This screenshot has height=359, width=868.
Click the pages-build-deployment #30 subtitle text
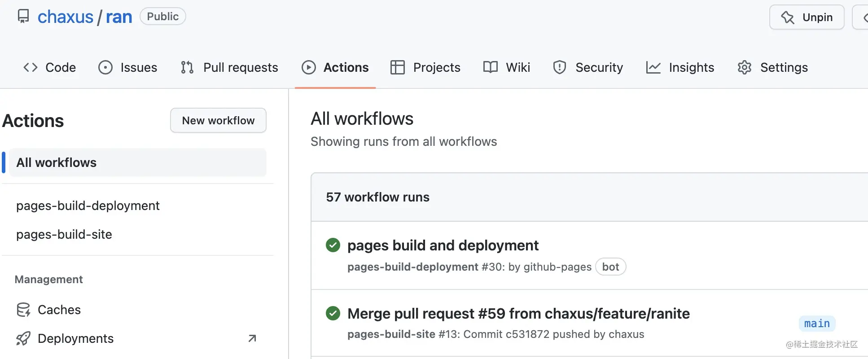469,267
